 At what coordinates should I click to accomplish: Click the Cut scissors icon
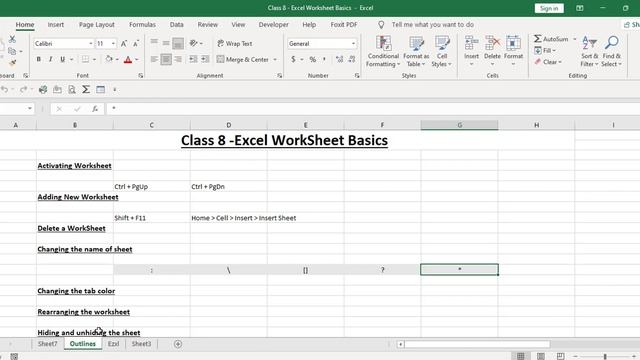(12, 39)
